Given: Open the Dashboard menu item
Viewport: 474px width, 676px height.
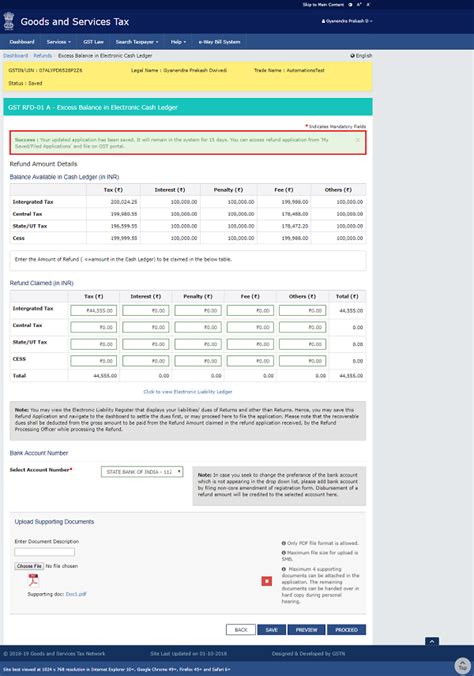Looking at the screenshot, I should tap(22, 42).
